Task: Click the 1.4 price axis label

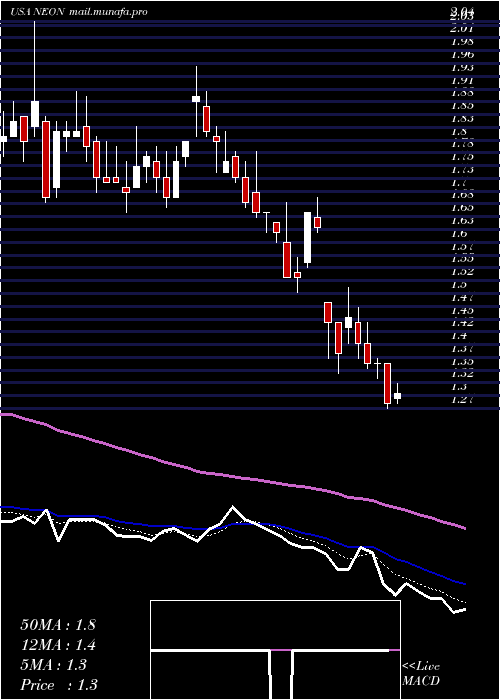Action: [x=459, y=336]
